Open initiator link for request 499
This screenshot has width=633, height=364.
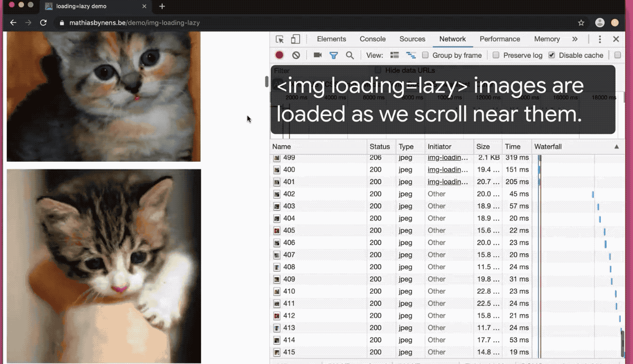448,157
